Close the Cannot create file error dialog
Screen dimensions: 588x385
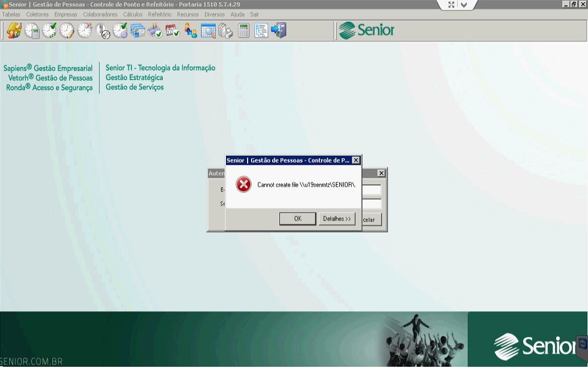[x=356, y=160]
